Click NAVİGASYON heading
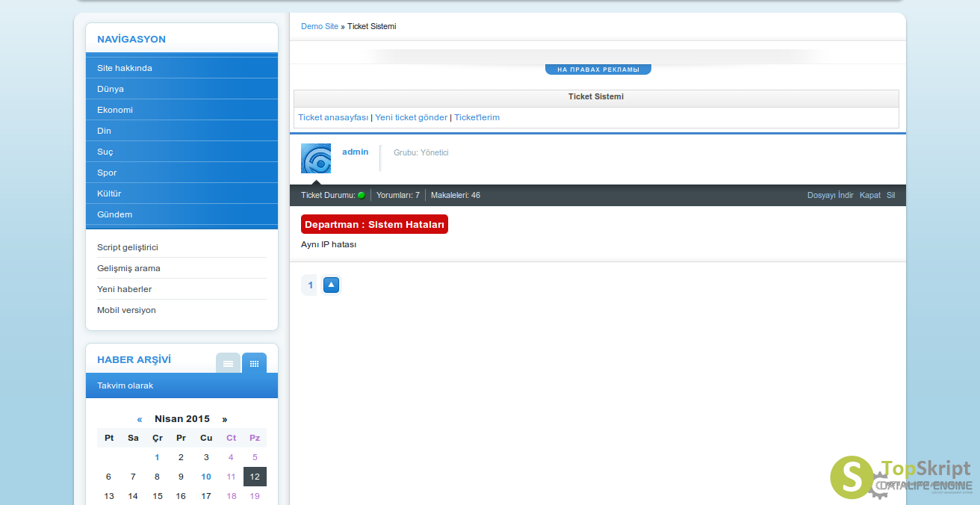This screenshot has width=980, height=505. click(x=131, y=39)
